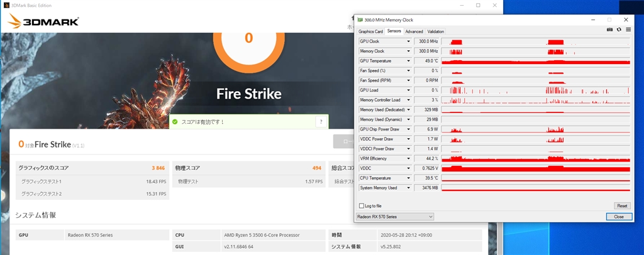The image size is (644, 255).
Task: Select GPU in Radeon RX 570 Series combo box
Action: [x=395, y=217]
